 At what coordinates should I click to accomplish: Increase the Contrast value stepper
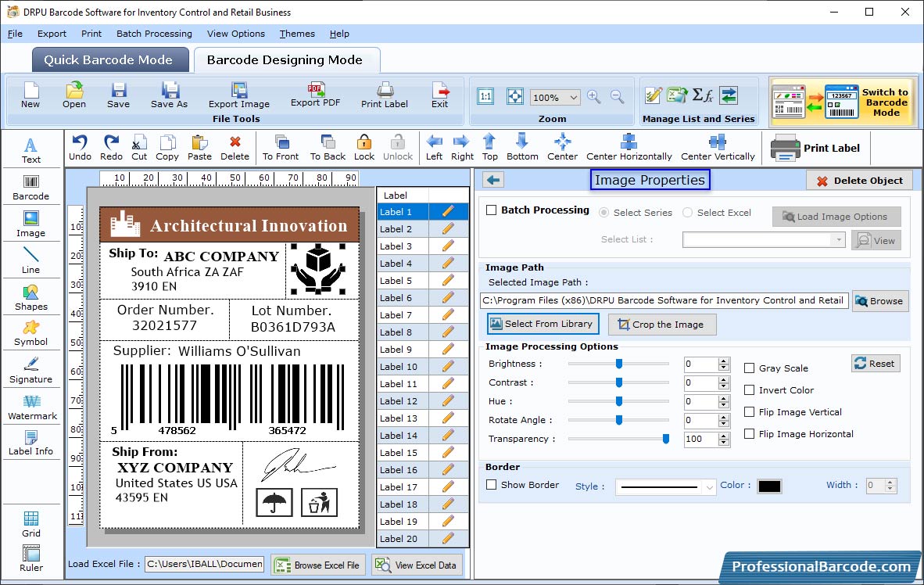[x=724, y=379]
